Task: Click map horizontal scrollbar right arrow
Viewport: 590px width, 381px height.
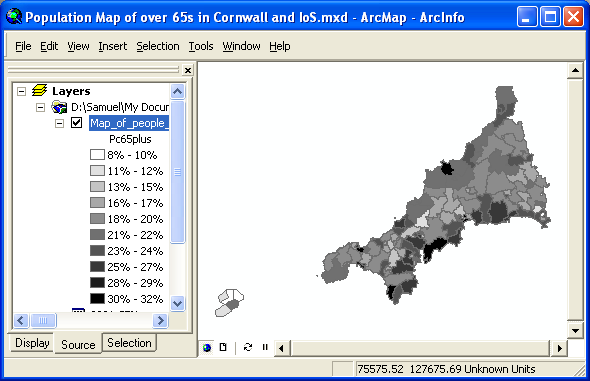Action: click(x=560, y=348)
